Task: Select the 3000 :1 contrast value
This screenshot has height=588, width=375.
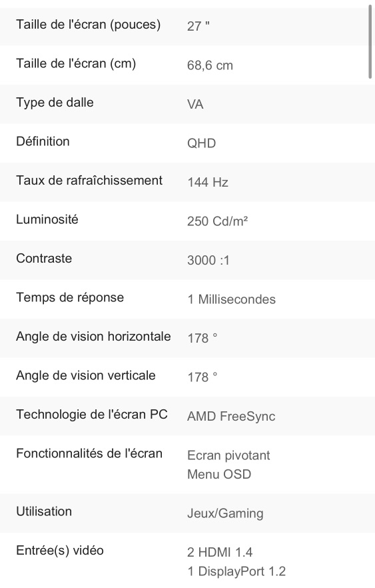Action: 208,260
